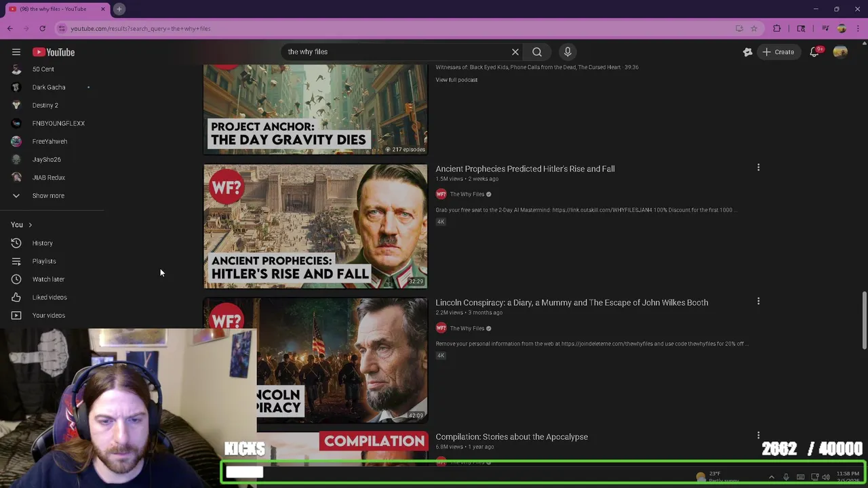Open 'Compilation: Stories about the Apocalypse' title
The height and width of the screenshot is (488, 868).
[x=511, y=437]
